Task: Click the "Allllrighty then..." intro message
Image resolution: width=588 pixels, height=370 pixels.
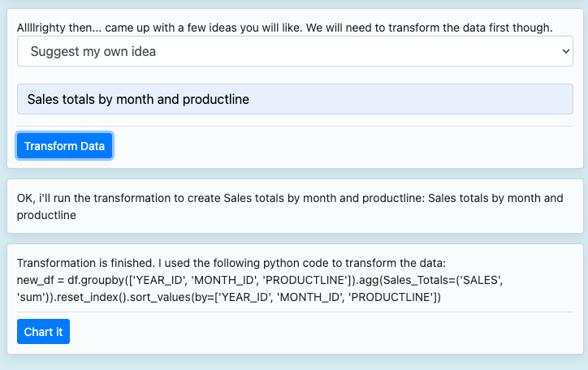Action: pyautogui.click(x=284, y=28)
